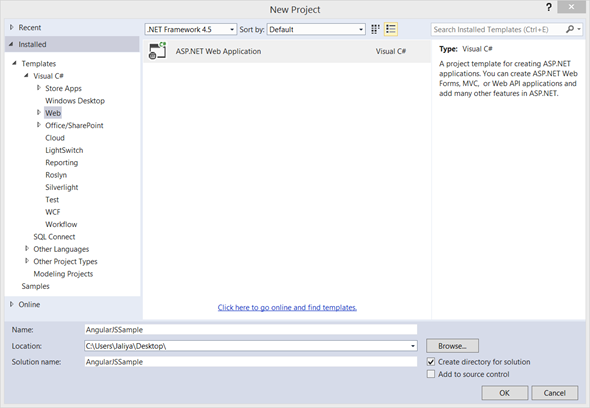This screenshot has height=408, width=590.
Task: Select the Roslyn category
Action: 56,175
